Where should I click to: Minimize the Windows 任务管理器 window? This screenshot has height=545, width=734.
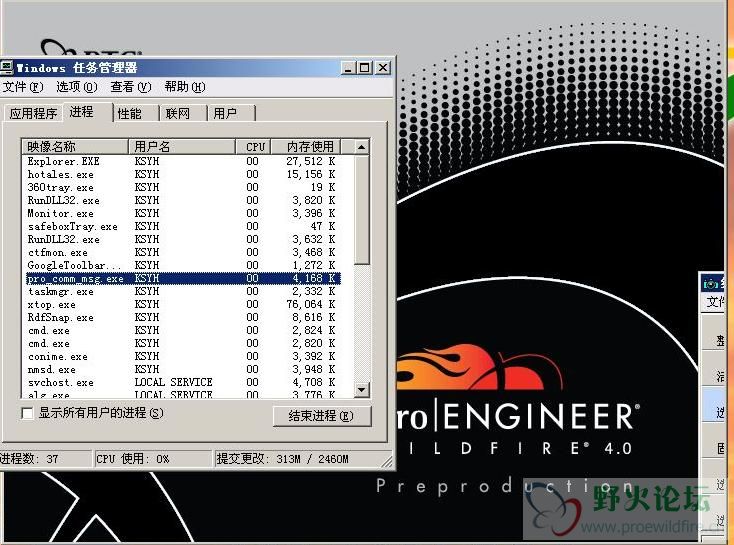347,68
